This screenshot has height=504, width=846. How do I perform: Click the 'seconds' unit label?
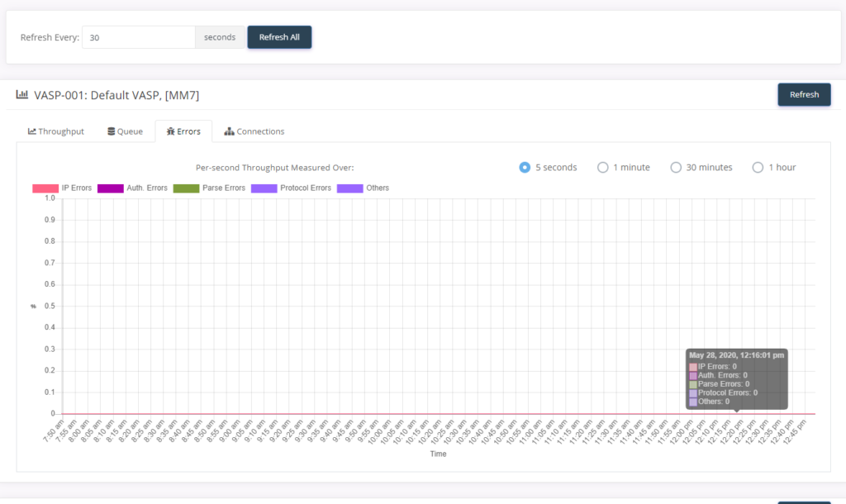point(220,37)
